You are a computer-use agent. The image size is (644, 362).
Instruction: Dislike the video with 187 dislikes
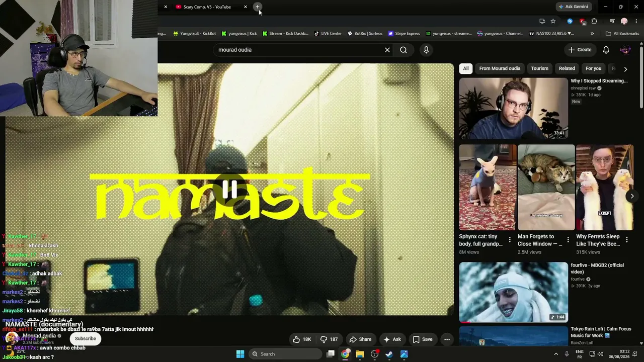pyautogui.click(x=330, y=339)
